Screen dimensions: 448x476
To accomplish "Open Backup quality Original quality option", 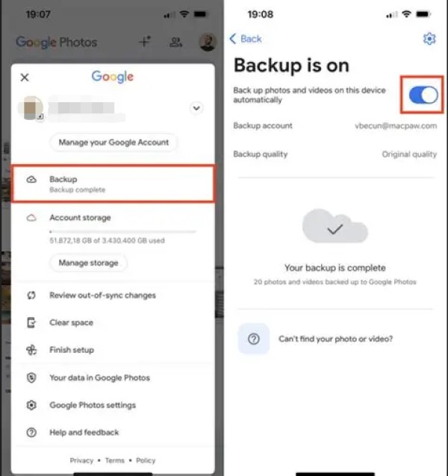I will (335, 154).
